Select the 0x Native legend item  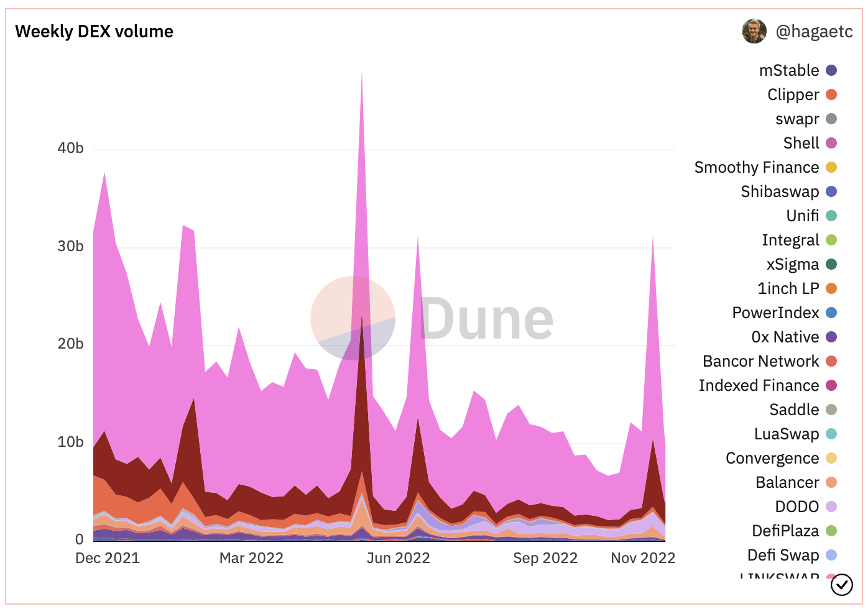click(x=785, y=337)
